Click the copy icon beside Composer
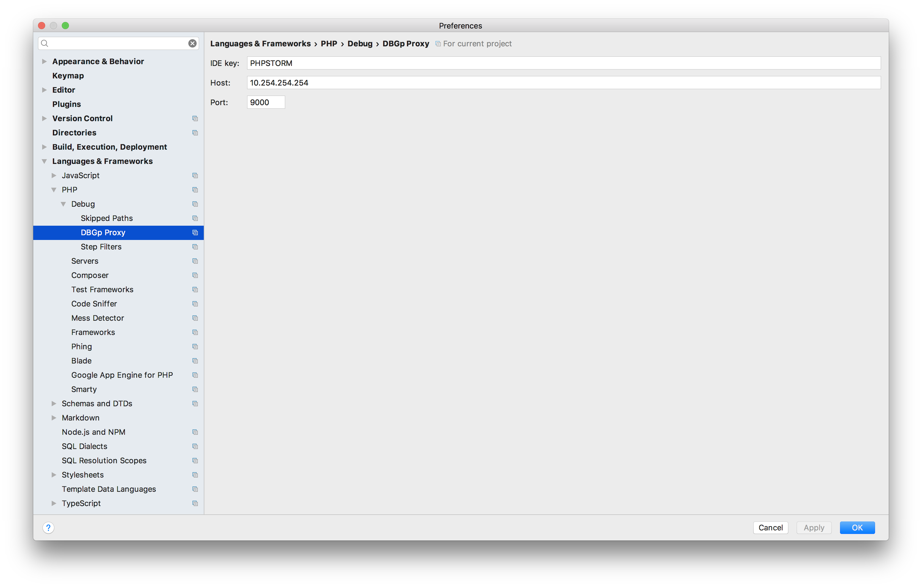The width and height of the screenshot is (922, 588). pyautogui.click(x=195, y=275)
